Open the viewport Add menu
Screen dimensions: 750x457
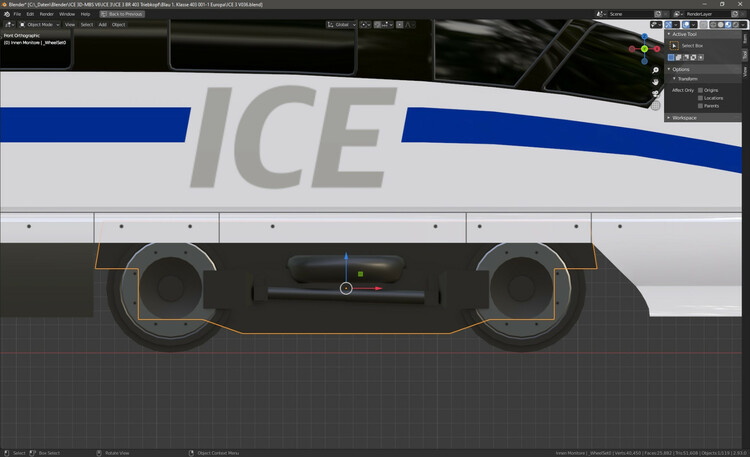pos(102,24)
